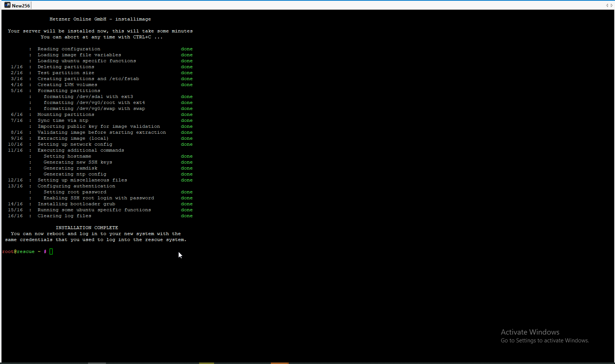Click the 'Generating ntp config' line
This screenshot has width=615, height=364.
[x=75, y=174]
